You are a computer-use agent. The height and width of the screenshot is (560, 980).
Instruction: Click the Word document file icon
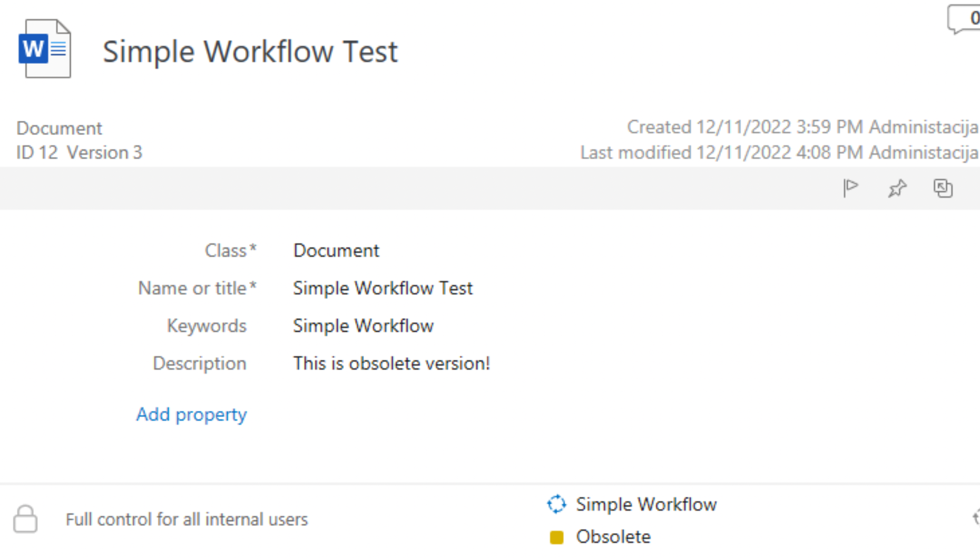coord(45,49)
